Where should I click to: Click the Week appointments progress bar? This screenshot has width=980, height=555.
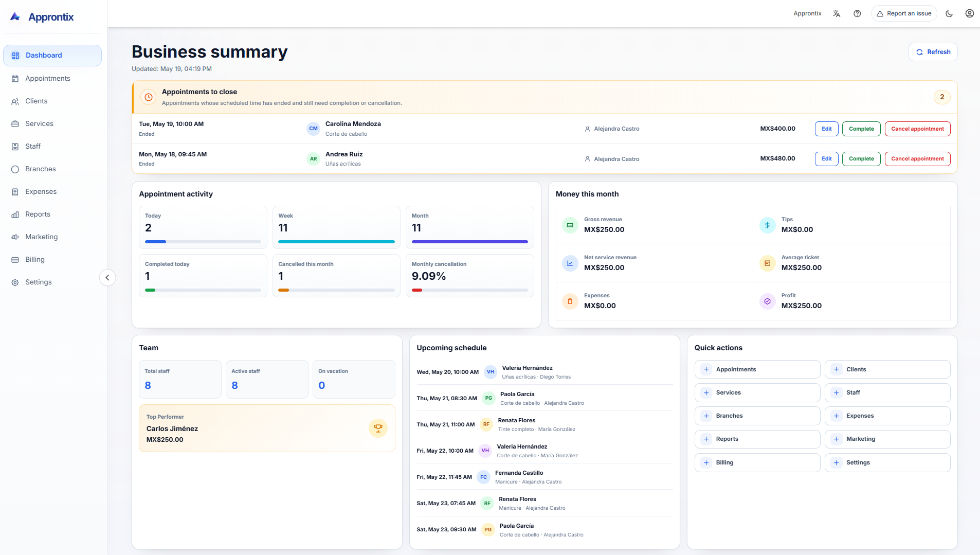click(x=336, y=242)
